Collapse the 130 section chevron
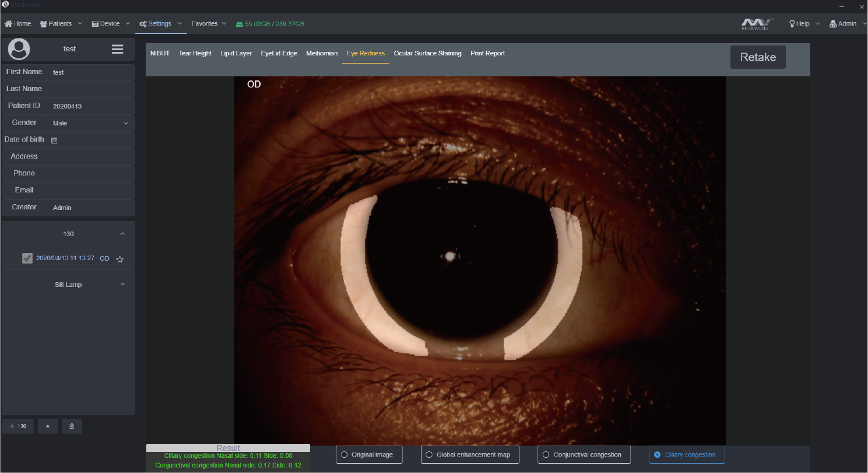Viewport: 868px width, 473px height. tap(122, 234)
